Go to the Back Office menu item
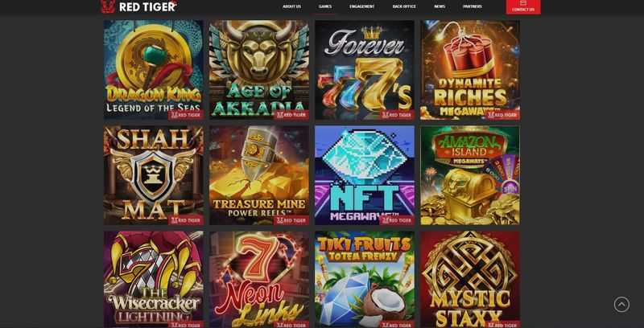The image size is (644, 328). [x=404, y=6]
